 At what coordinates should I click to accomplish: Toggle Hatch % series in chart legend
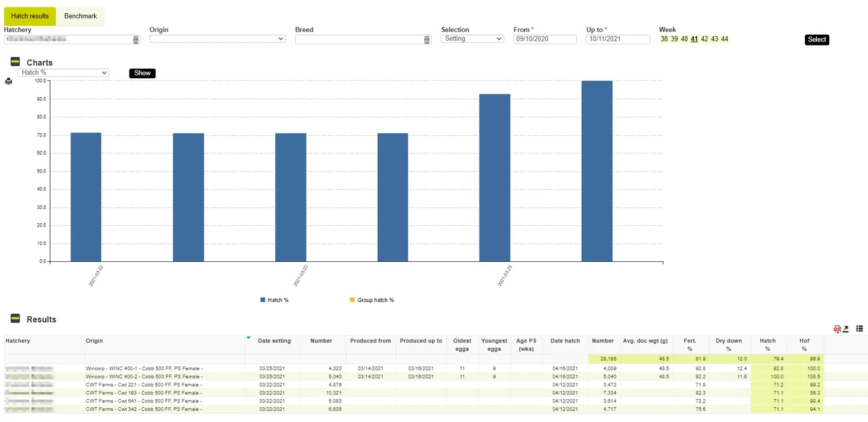pos(275,300)
